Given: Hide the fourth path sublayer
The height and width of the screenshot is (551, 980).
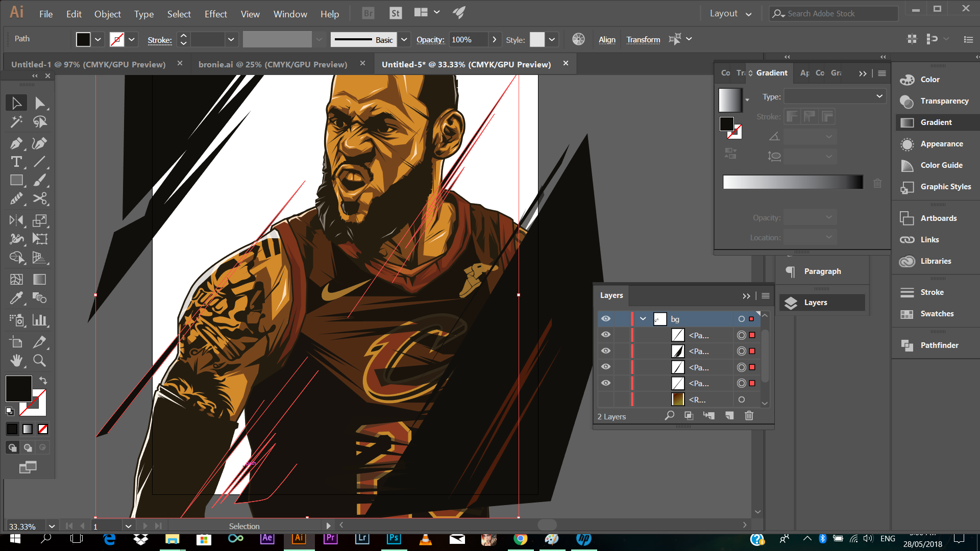Looking at the screenshot, I should tap(606, 383).
